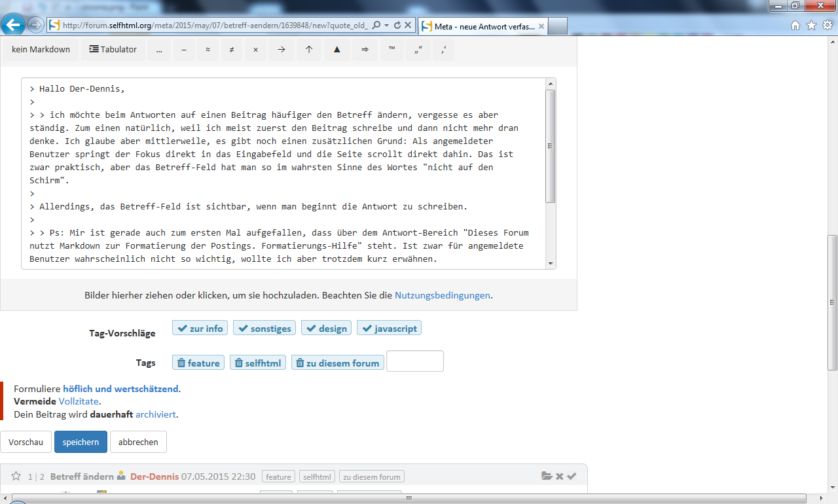Add suggested tag 'javascript'
Screen dimensions: 838x504
389,328
